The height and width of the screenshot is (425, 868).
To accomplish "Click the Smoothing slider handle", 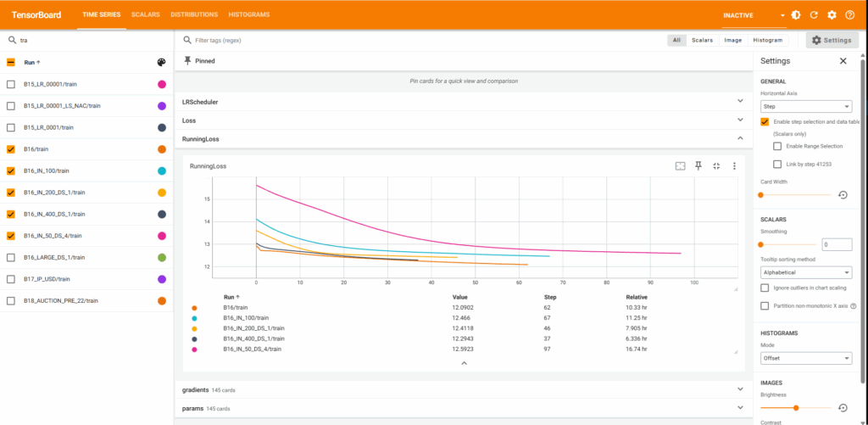I will [x=761, y=244].
